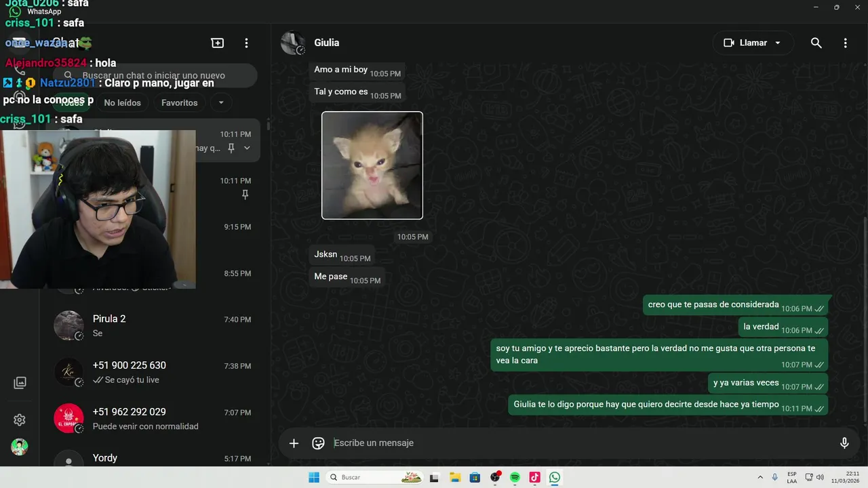The height and width of the screenshot is (488, 868).
Task: Click the 'Jsksn' received message
Action: tap(342, 255)
